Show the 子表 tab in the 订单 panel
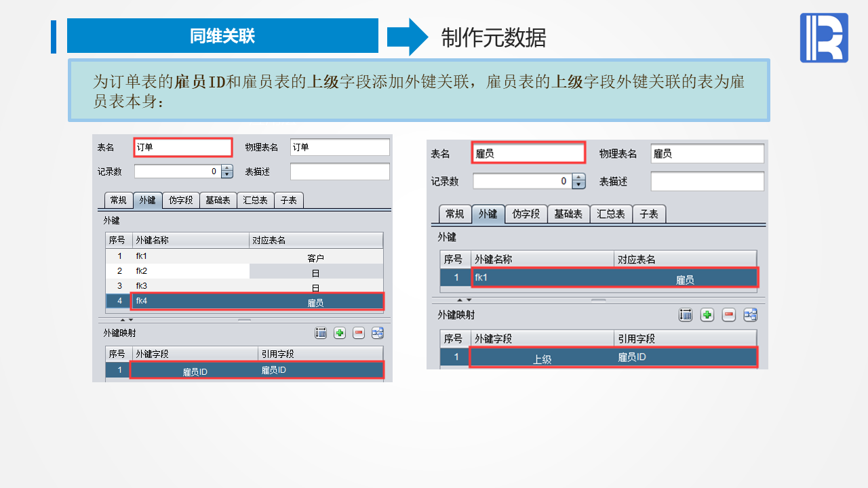Image resolution: width=868 pixels, height=488 pixels. coord(289,200)
